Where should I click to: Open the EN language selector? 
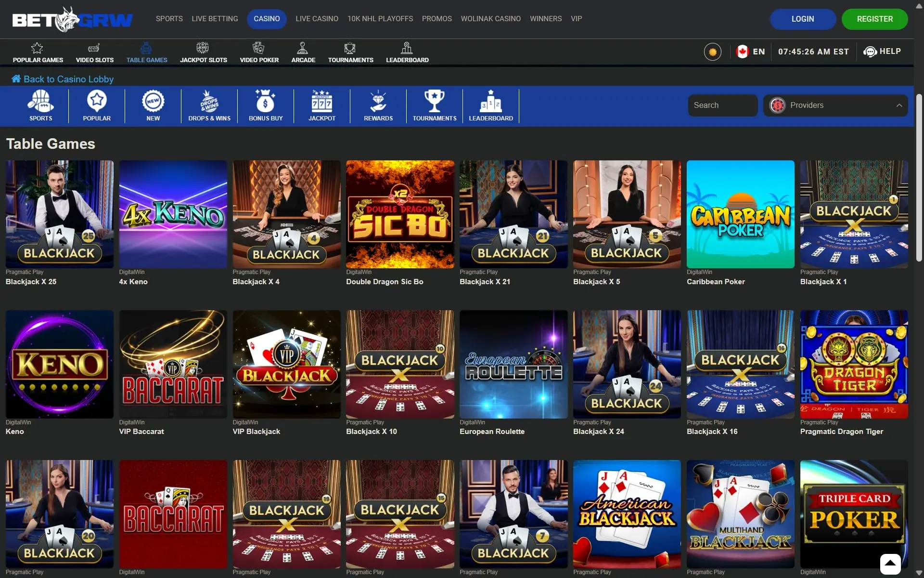(751, 52)
